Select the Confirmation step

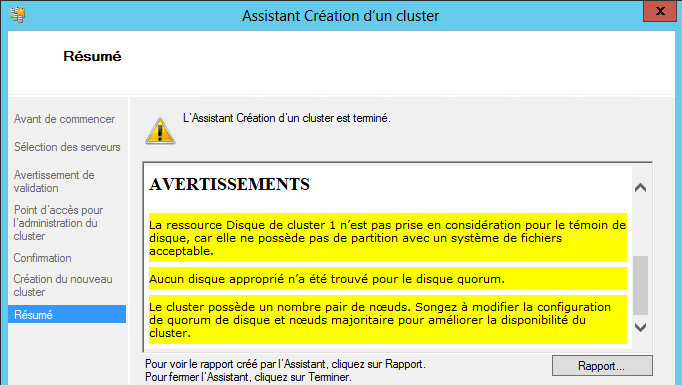(43, 258)
